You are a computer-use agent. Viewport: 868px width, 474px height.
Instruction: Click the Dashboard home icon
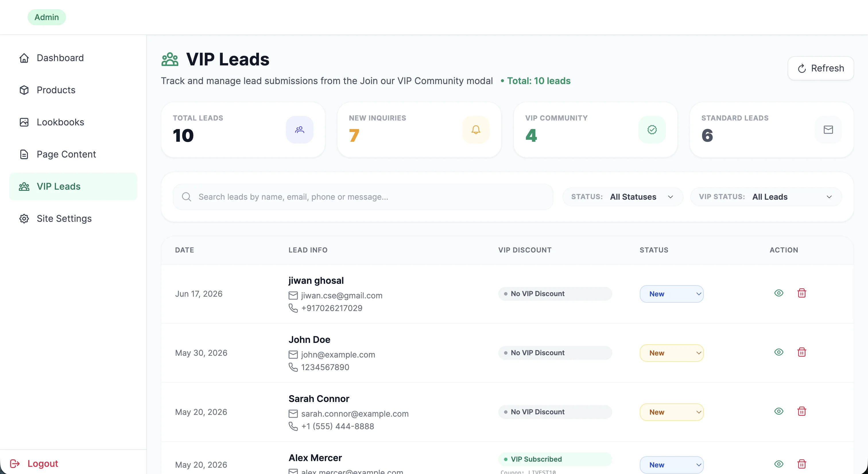pyautogui.click(x=24, y=58)
